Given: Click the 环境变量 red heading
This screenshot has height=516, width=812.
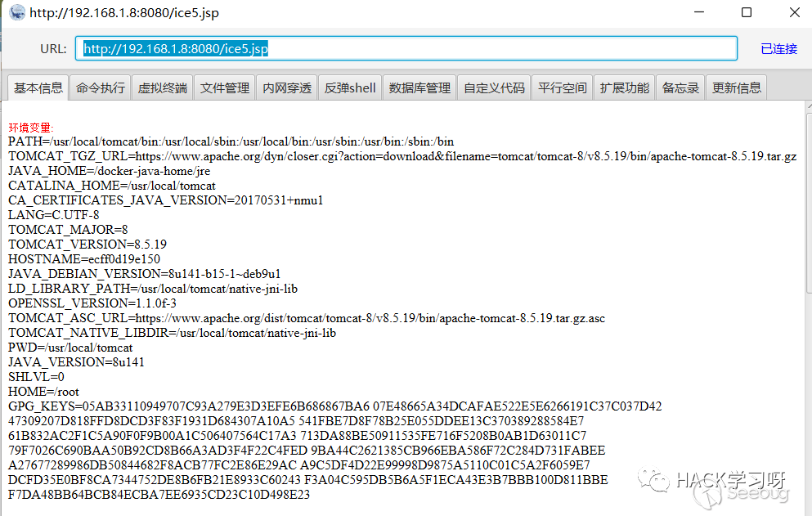Looking at the screenshot, I should pyautogui.click(x=30, y=128).
